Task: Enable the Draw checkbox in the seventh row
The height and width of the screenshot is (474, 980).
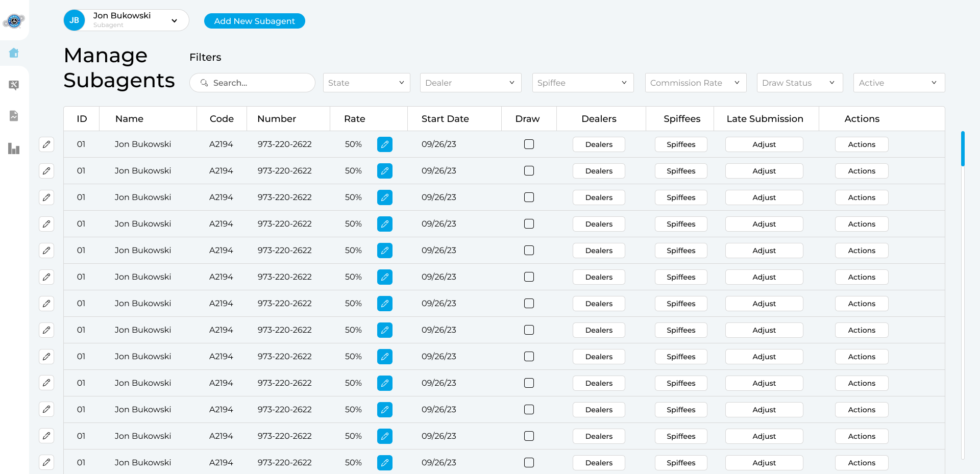Action: tap(529, 304)
